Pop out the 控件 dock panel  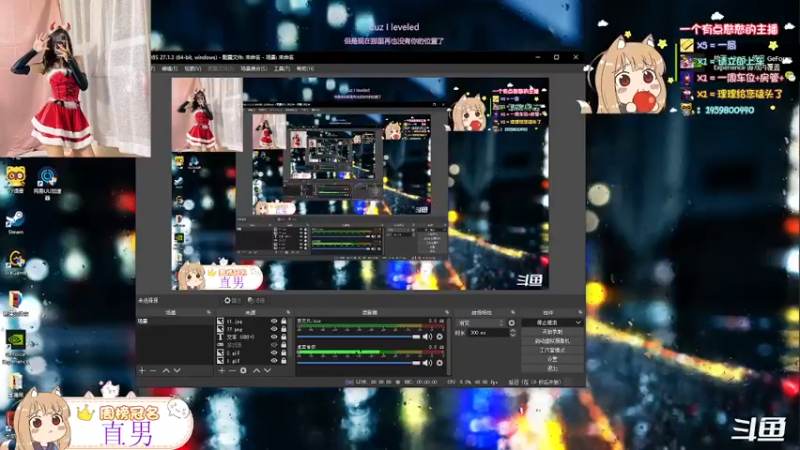point(580,312)
